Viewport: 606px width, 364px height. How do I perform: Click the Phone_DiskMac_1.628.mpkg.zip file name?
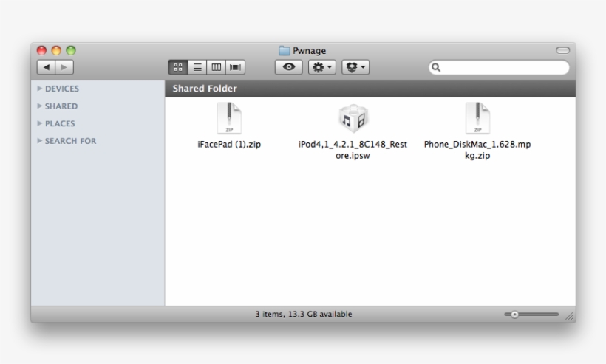[x=477, y=150]
